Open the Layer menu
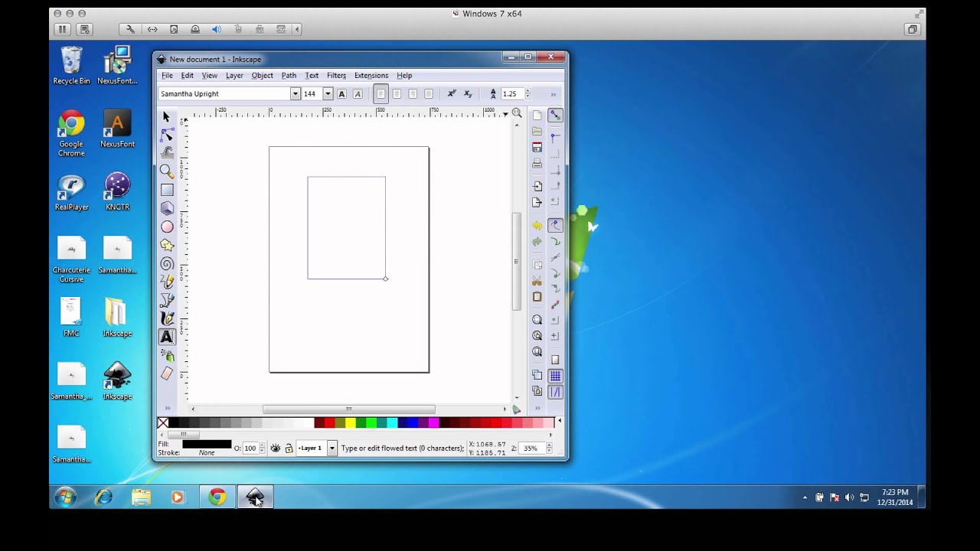Image resolution: width=980 pixels, height=551 pixels. click(234, 76)
